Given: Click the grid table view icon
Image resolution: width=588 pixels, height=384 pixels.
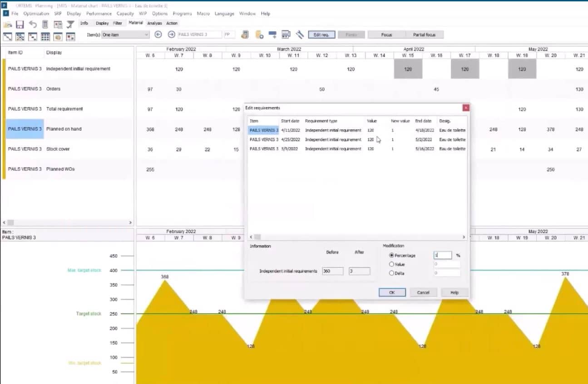Looking at the screenshot, I should [45, 36].
